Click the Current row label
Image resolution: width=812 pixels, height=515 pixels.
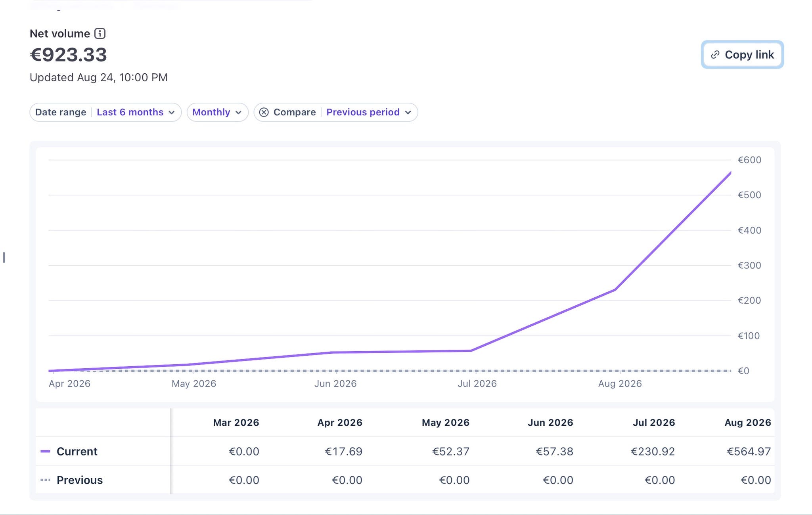tap(77, 451)
